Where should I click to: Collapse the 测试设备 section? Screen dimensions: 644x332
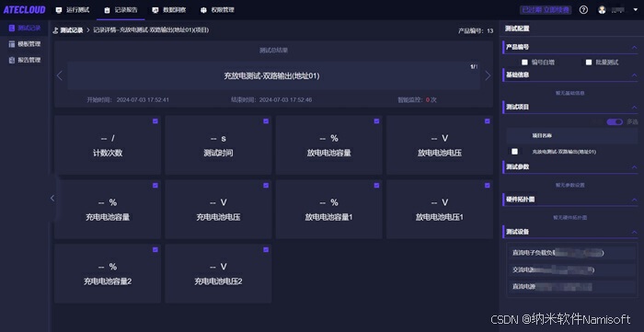634,232
